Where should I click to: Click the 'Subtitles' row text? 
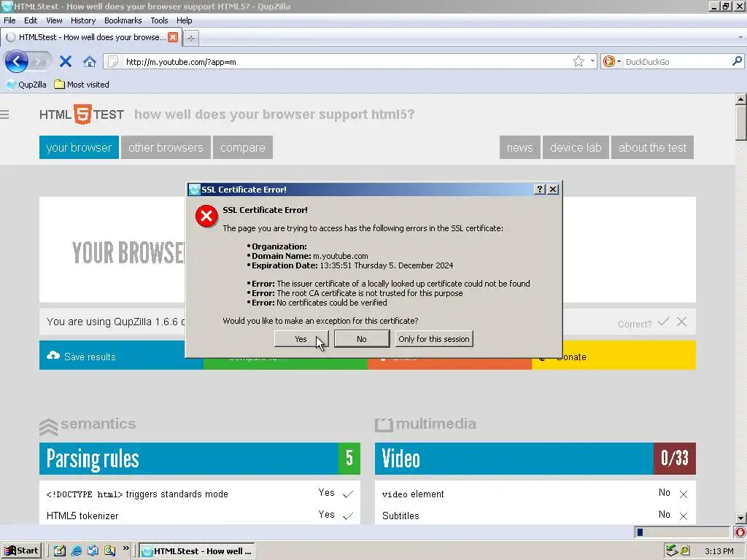[400, 516]
